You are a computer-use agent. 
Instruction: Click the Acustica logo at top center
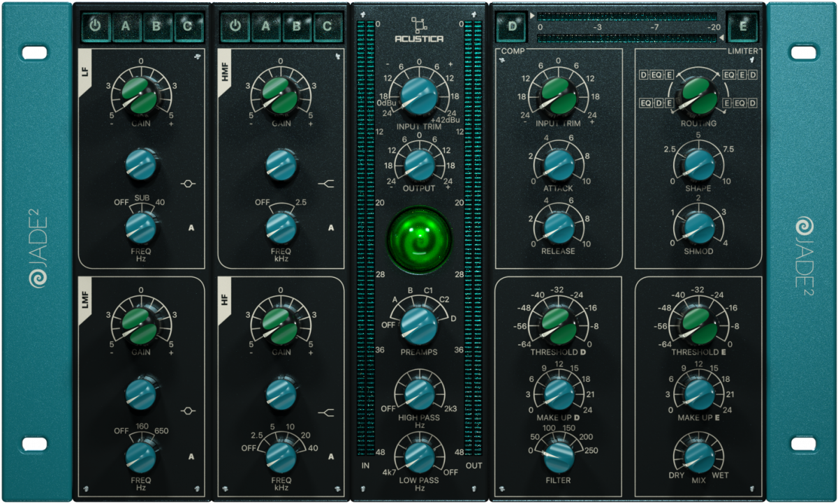pyautogui.click(x=419, y=30)
